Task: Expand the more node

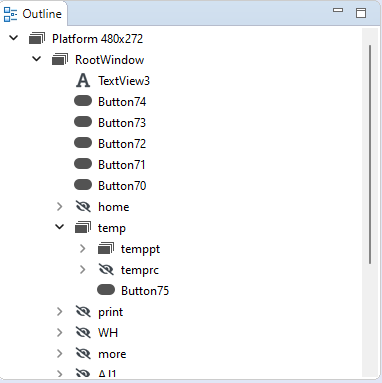Action: click(60, 354)
